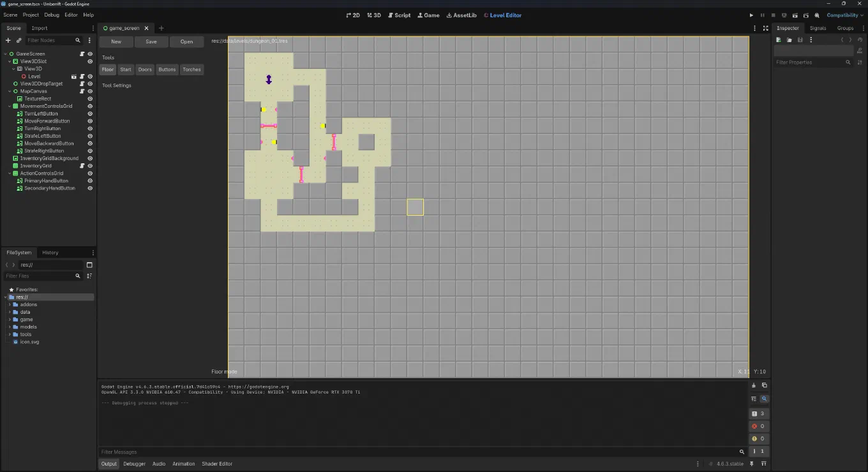Select the Doors tool

pyautogui.click(x=145, y=70)
